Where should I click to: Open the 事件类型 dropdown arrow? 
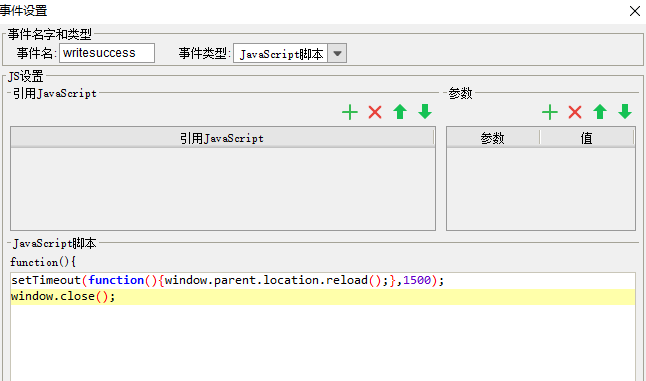tap(337, 54)
